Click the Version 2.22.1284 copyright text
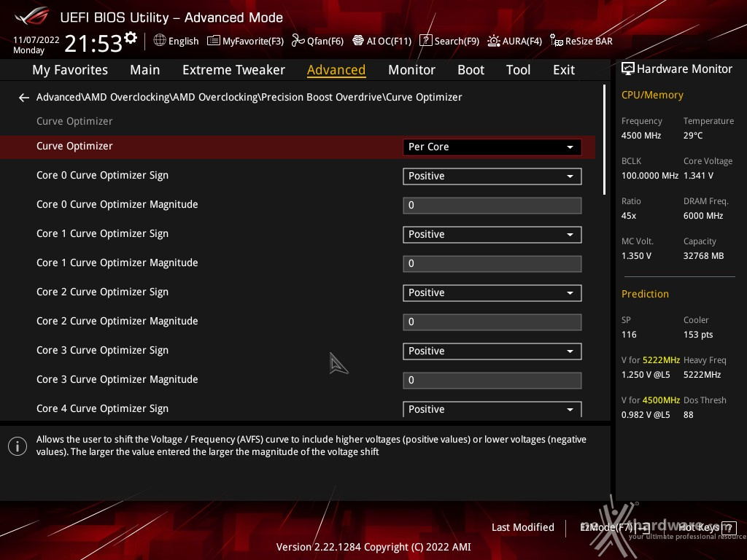The height and width of the screenshot is (560, 747). tap(373, 547)
